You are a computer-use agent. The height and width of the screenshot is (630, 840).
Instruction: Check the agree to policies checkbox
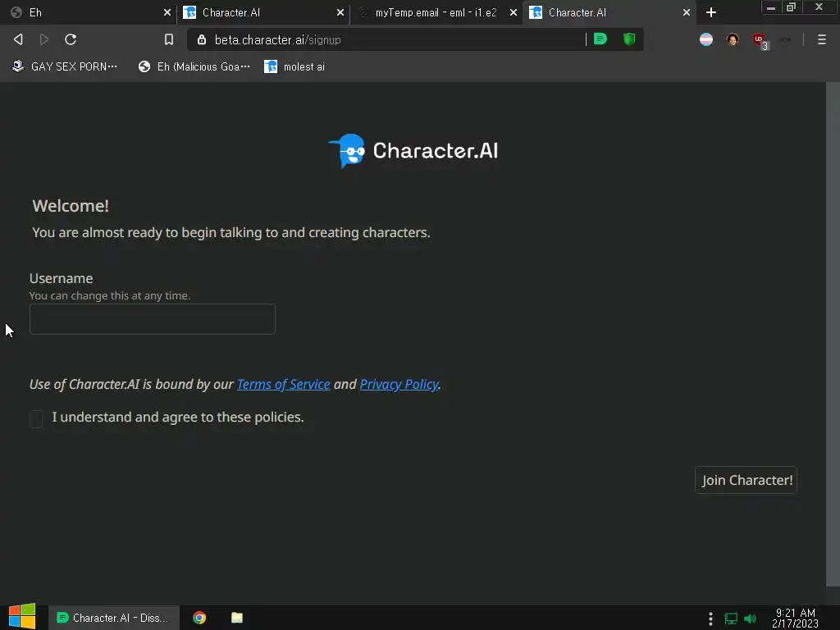(x=36, y=418)
